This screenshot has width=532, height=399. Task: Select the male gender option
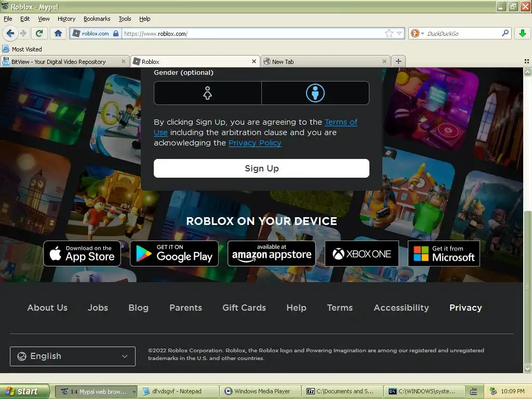pyautogui.click(x=315, y=93)
